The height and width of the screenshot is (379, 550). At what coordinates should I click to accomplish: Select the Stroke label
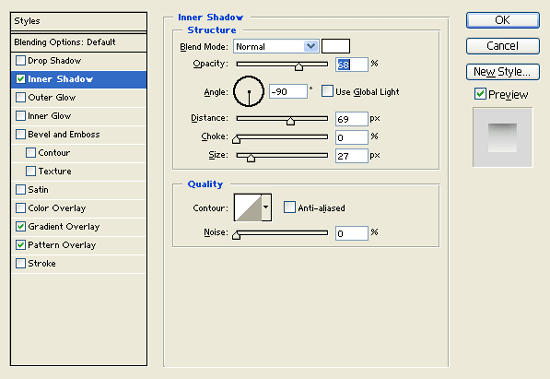[42, 264]
